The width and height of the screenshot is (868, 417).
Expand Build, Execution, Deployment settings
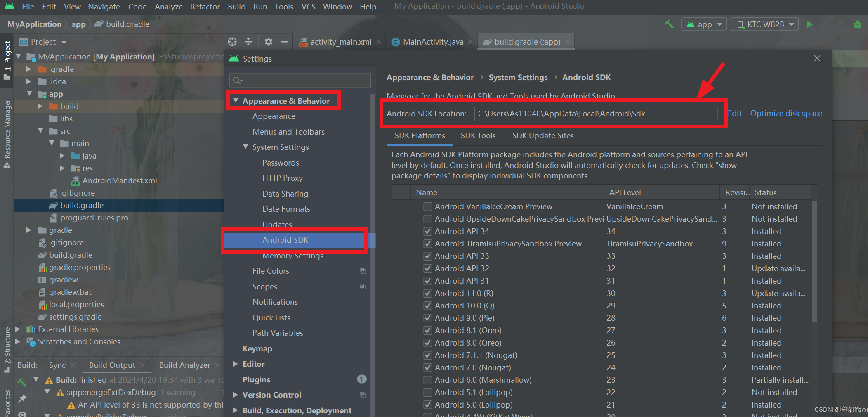pyautogui.click(x=236, y=410)
